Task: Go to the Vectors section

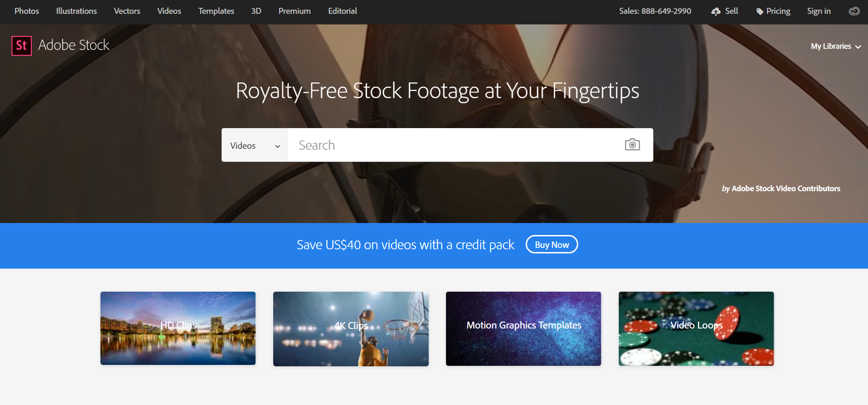Action: click(127, 11)
